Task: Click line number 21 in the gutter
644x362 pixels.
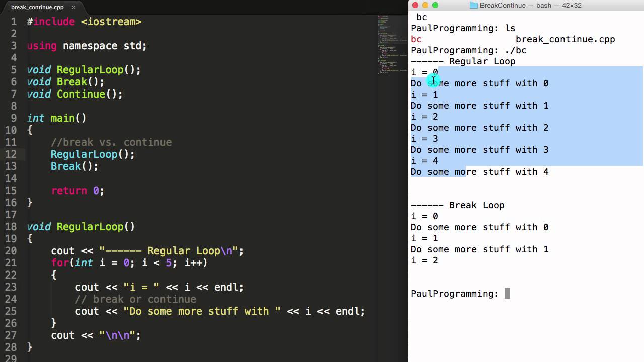Action: pos(11,263)
